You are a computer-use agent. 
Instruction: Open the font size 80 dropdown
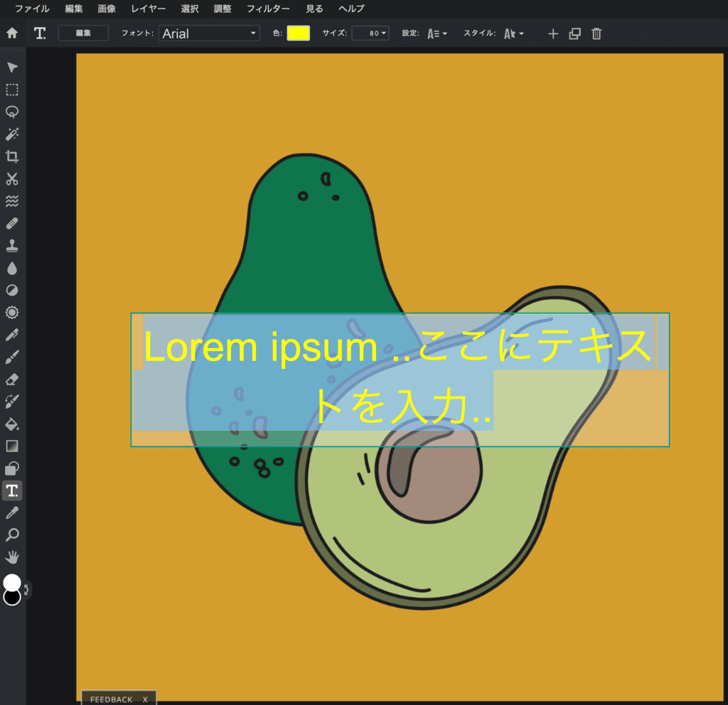click(370, 33)
